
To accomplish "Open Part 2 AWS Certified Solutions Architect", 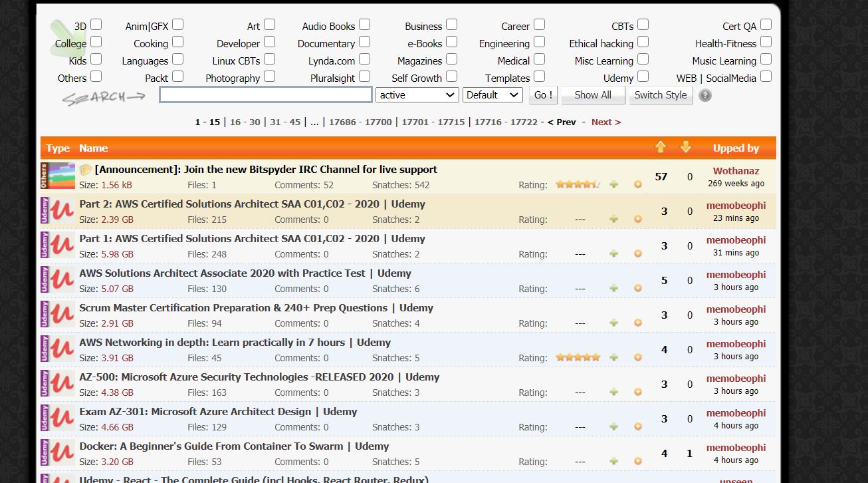I will click(x=252, y=204).
